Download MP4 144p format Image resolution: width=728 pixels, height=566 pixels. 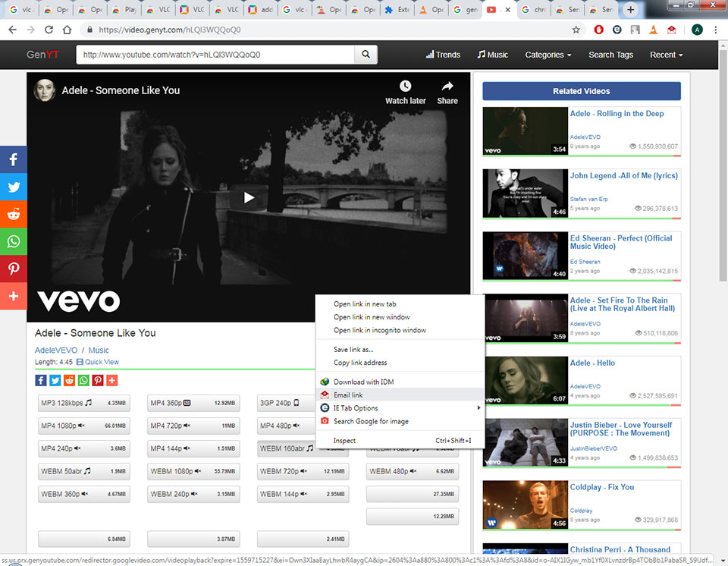pos(193,448)
